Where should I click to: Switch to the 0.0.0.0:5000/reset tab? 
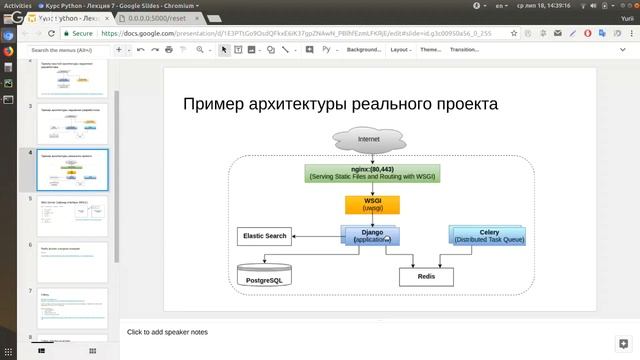(x=157, y=18)
